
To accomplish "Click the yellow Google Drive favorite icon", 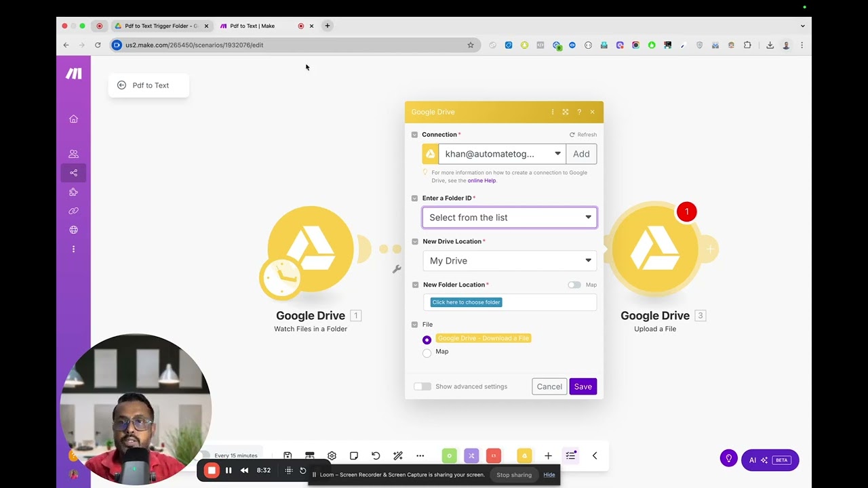I will (x=524, y=456).
